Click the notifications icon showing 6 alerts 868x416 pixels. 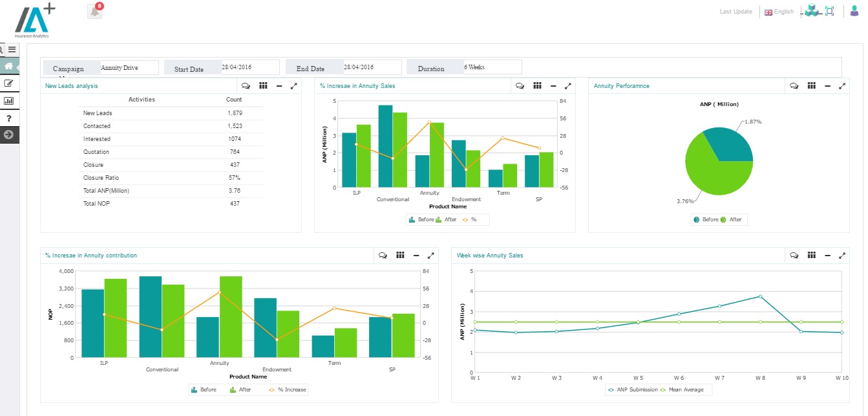tap(94, 10)
